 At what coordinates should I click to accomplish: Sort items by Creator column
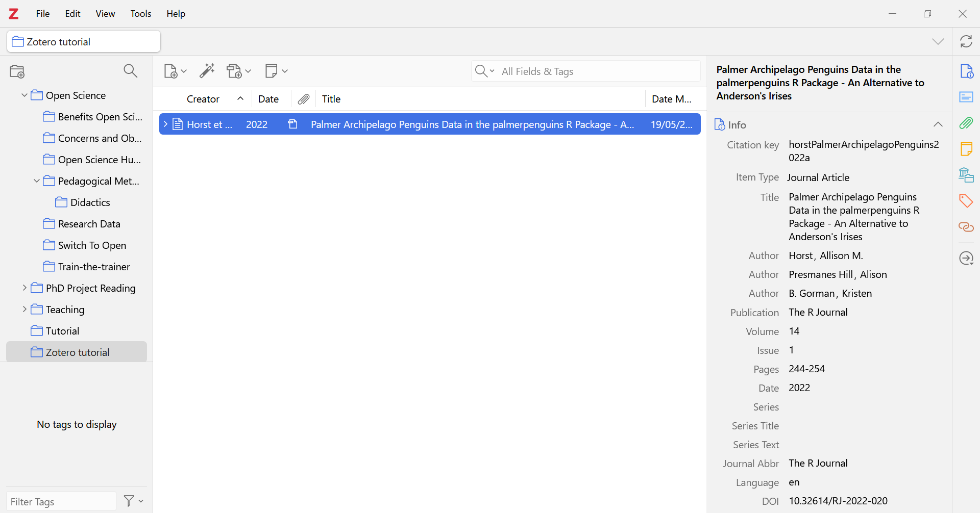pos(203,99)
